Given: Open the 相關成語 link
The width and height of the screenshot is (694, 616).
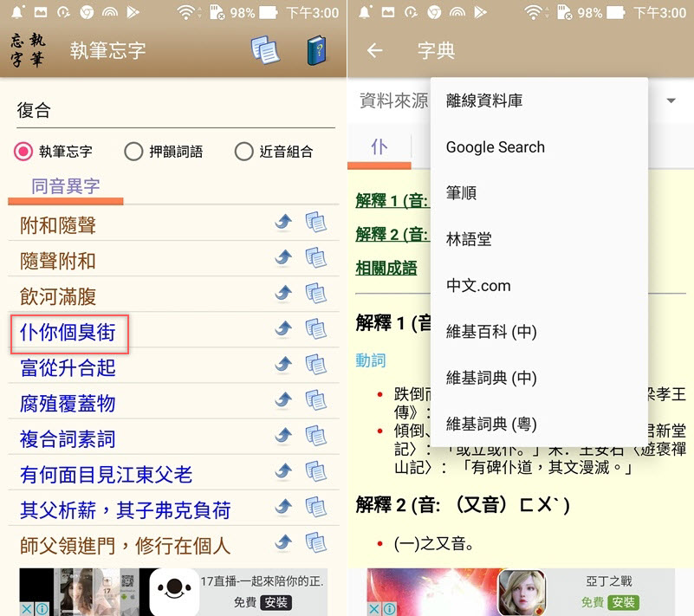Looking at the screenshot, I should (x=386, y=269).
